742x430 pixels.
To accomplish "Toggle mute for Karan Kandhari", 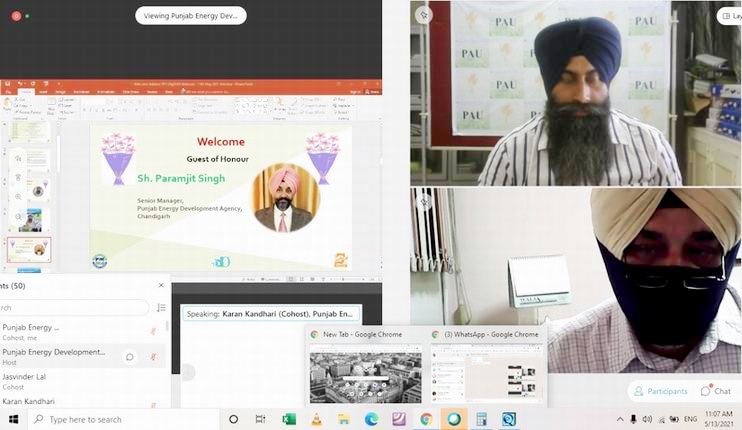I will pos(153,404).
